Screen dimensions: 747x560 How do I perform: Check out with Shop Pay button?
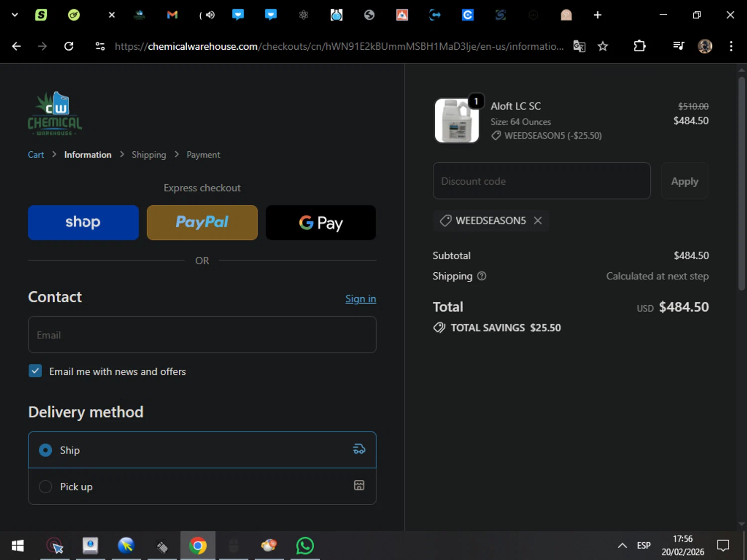tap(83, 223)
